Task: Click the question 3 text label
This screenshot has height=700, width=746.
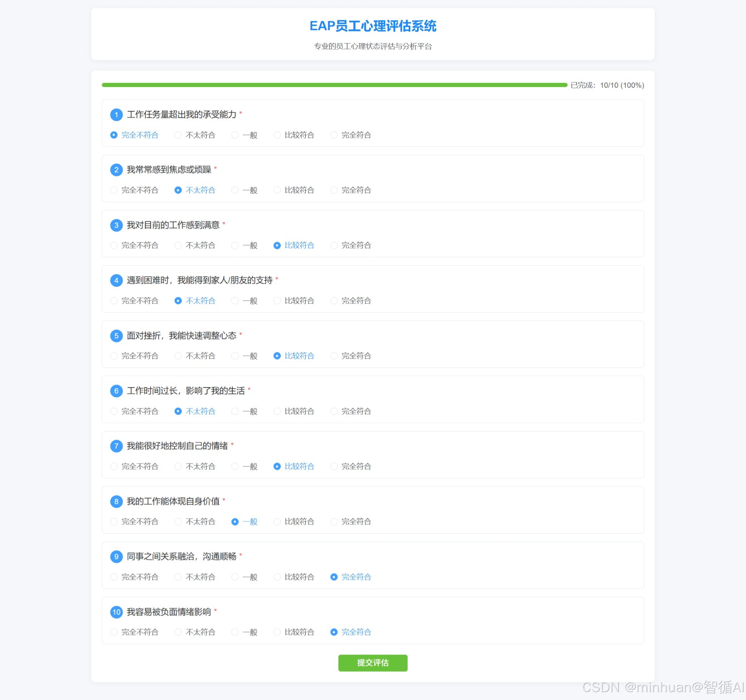Action: pyautogui.click(x=173, y=225)
